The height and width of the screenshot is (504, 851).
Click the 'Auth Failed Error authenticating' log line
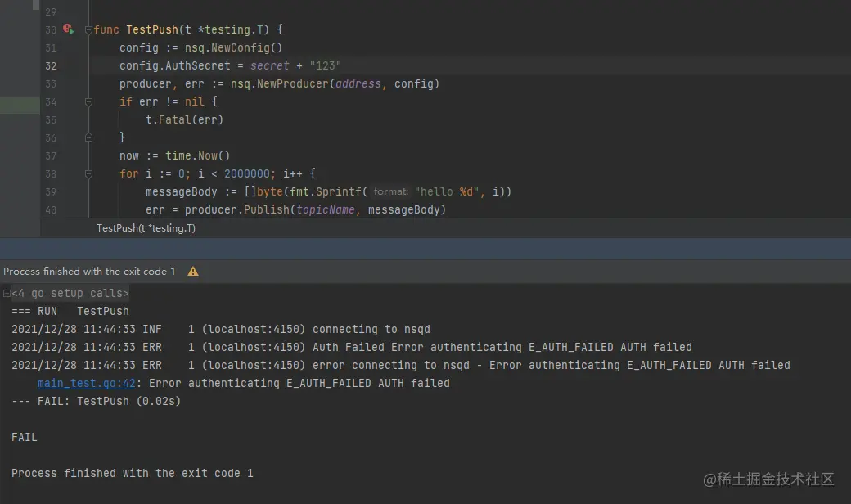pos(352,347)
